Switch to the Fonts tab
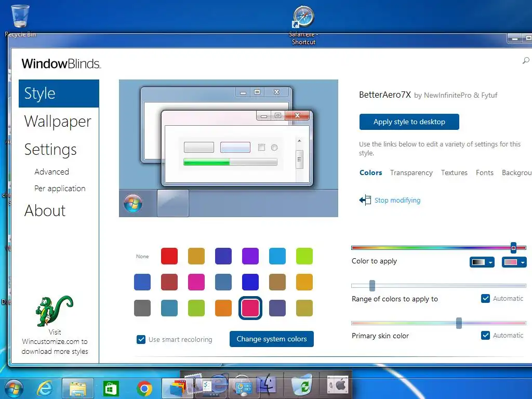 [x=485, y=172]
